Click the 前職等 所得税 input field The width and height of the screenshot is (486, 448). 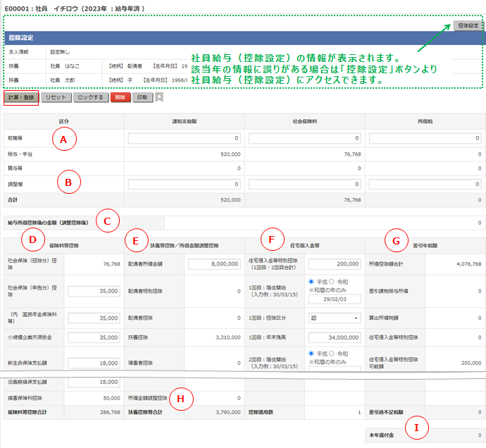(x=426, y=139)
